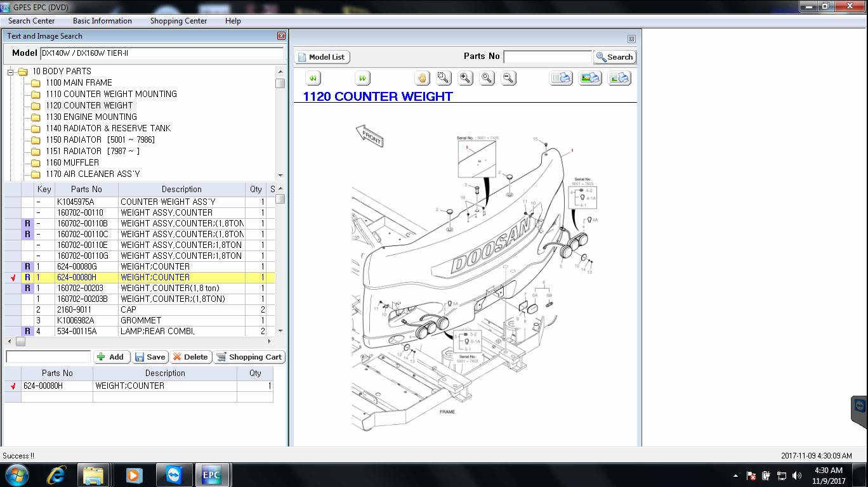
Task: Go to the next diagram page
Action: [362, 78]
